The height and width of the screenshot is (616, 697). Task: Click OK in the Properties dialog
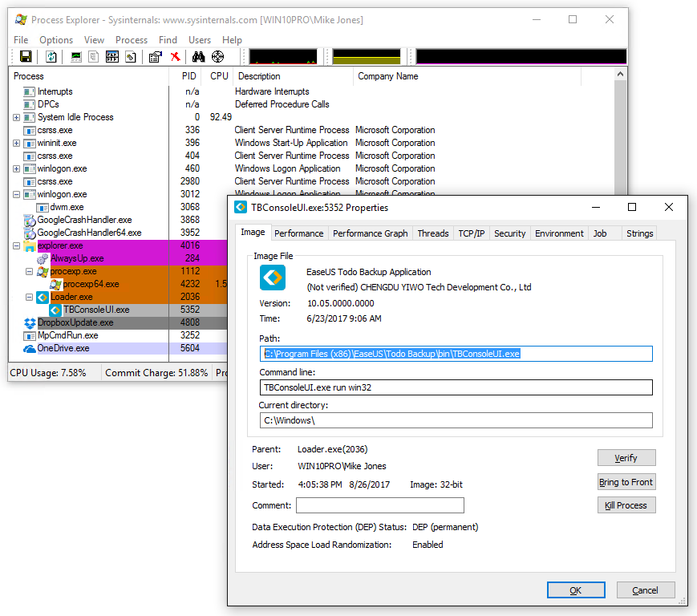pyautogui.click(x=576, y=590)
